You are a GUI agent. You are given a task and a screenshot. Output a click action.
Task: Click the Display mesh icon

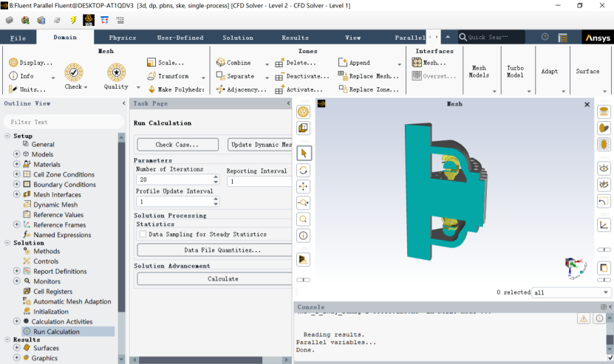[x=13, y=63]
